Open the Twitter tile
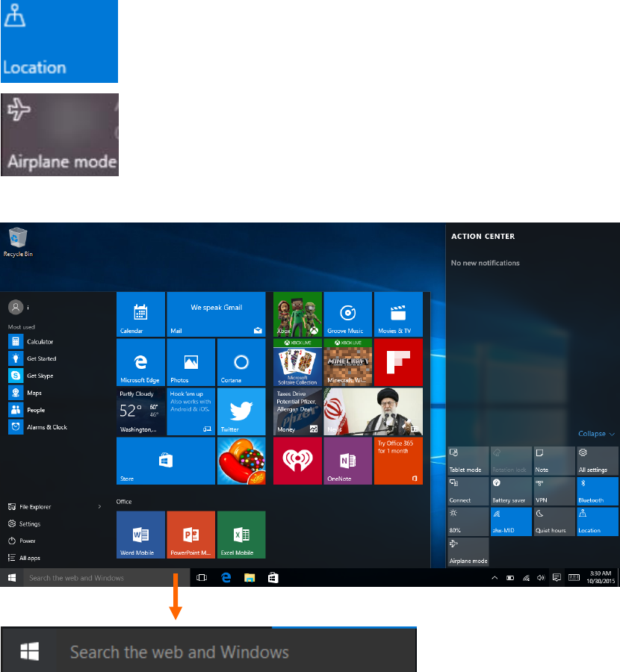The image size is (620, 672). pyautogui.click(x=241, y=412)
